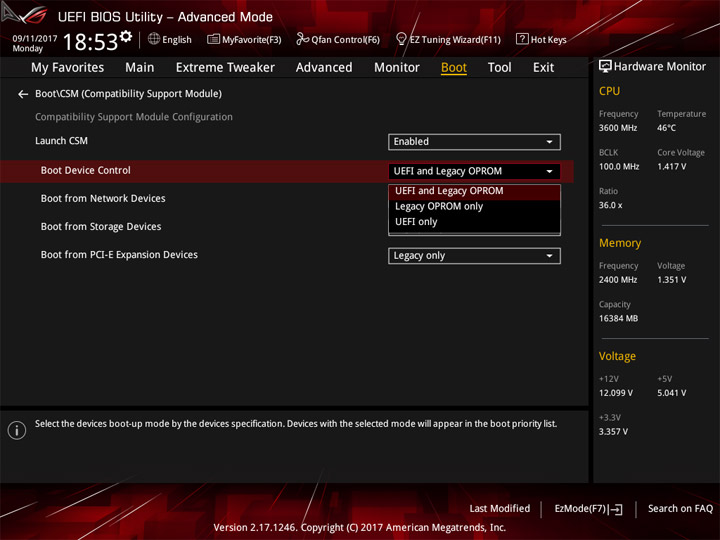Click the date 09/11/2017

(35, 38)
